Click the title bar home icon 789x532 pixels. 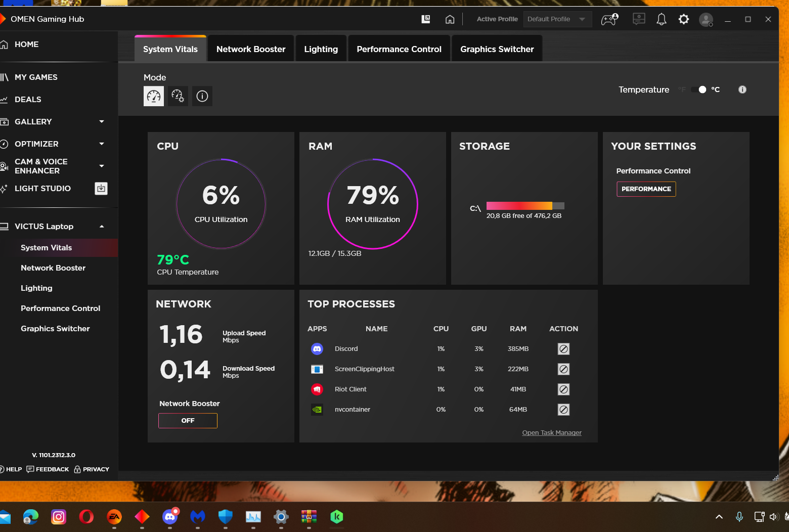(x=450, y=19)
